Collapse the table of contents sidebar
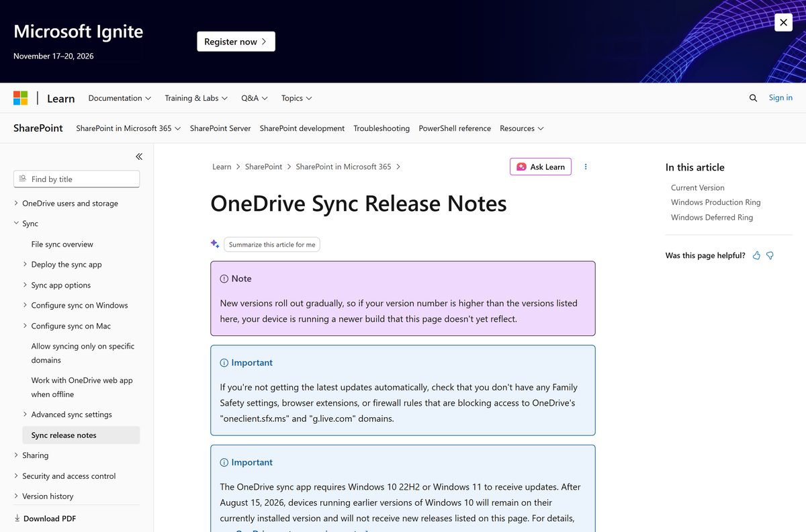The height and width of the screenshot is (532, 806). click(139, 157)
